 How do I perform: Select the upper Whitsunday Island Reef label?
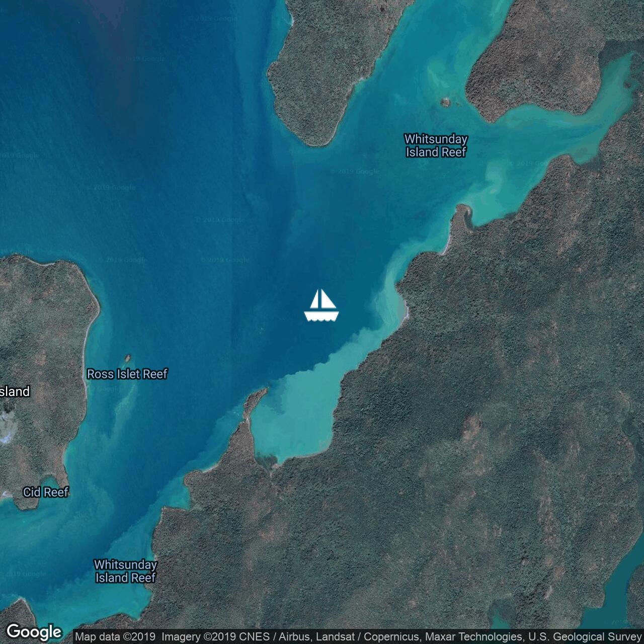tap(436, 145)
